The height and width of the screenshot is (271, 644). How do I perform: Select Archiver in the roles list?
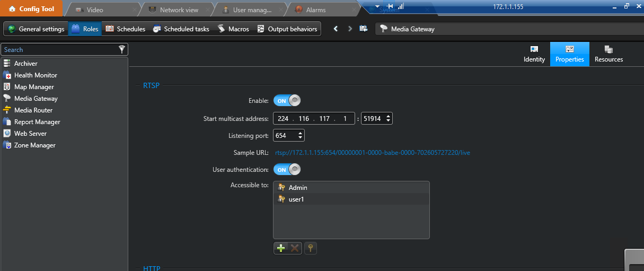click(x=64, y=64)
